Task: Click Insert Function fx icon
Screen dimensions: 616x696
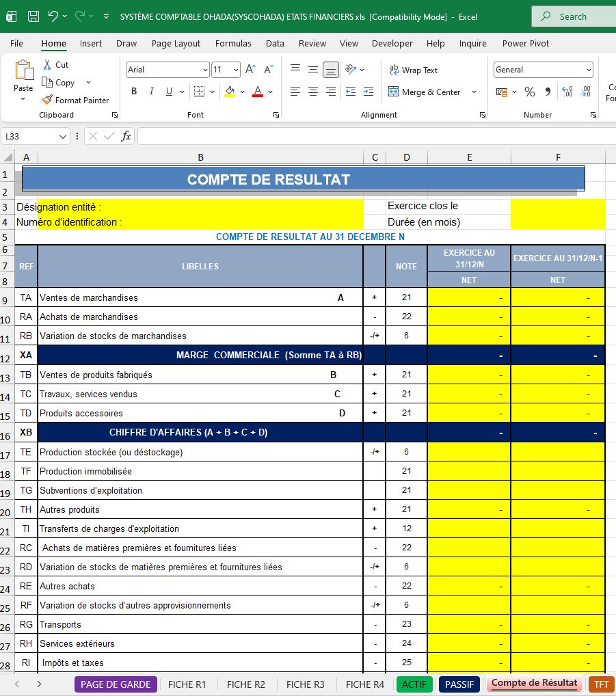Action: [126, 136]
